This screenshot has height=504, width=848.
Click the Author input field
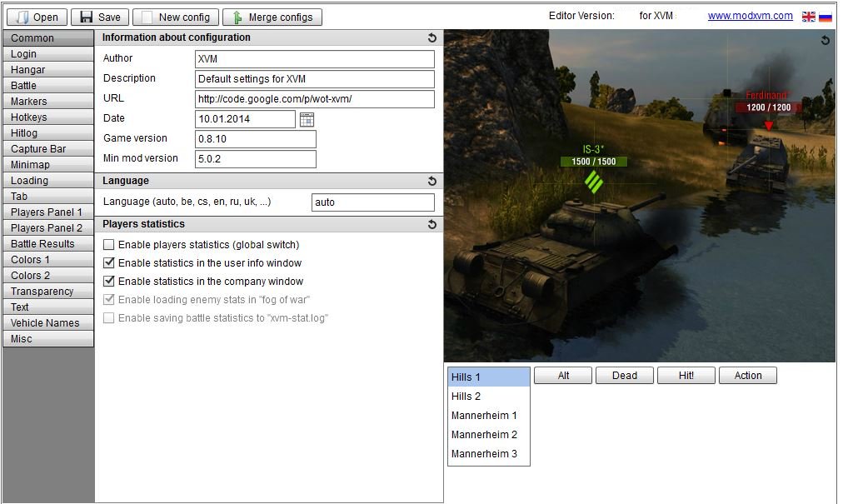tap(314, 59)
